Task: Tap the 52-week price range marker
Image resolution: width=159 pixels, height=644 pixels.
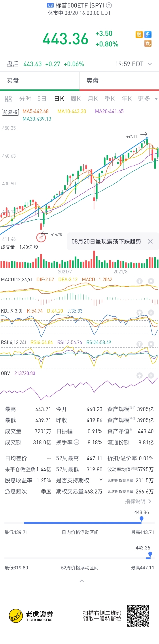Action: (x=150, y=555)
